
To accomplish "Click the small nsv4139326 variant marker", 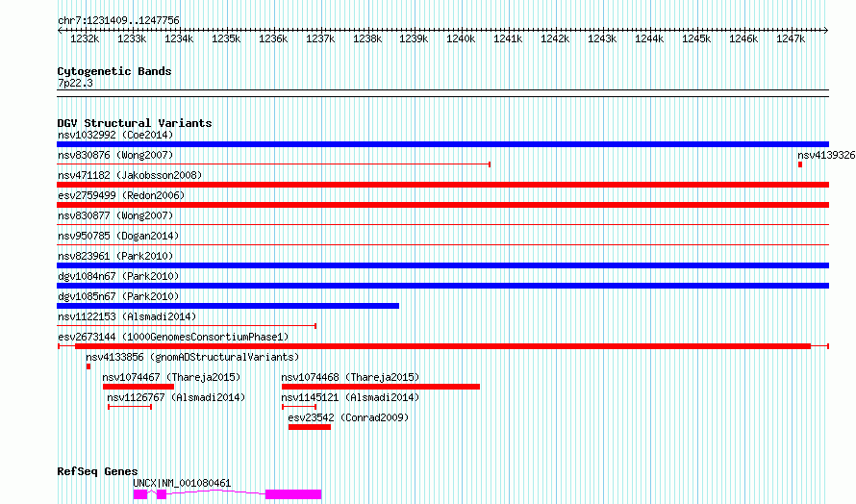I will [x=800, y=164].
